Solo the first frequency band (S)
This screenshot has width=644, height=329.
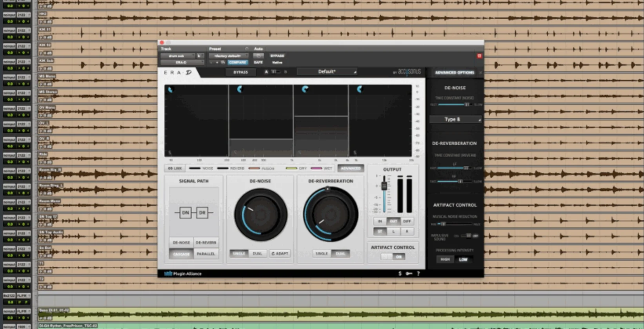[170, 153]
